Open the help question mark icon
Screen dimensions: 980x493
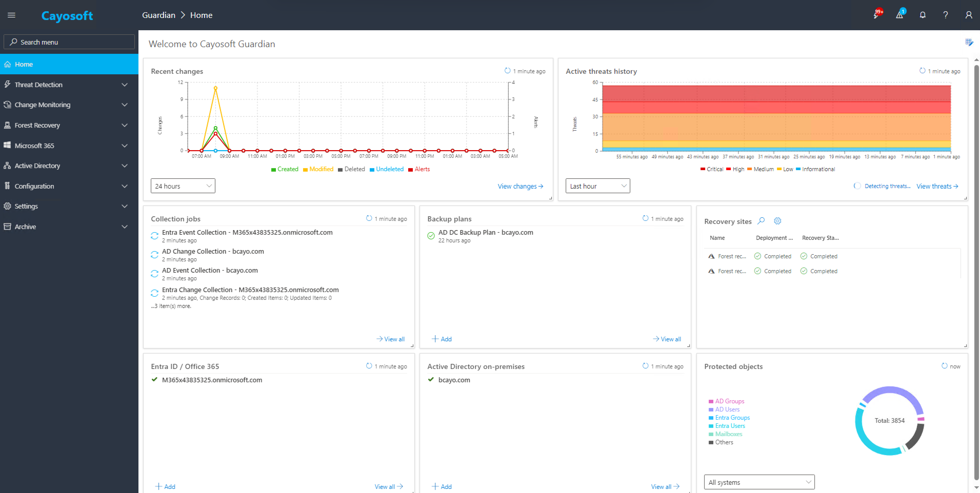coord(945,15)
